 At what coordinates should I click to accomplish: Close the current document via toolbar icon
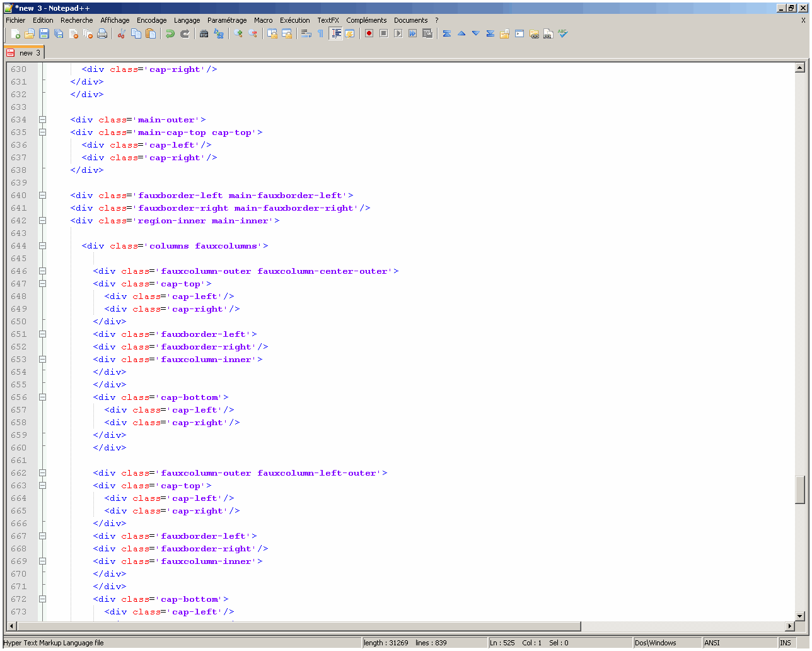point(74,33)
